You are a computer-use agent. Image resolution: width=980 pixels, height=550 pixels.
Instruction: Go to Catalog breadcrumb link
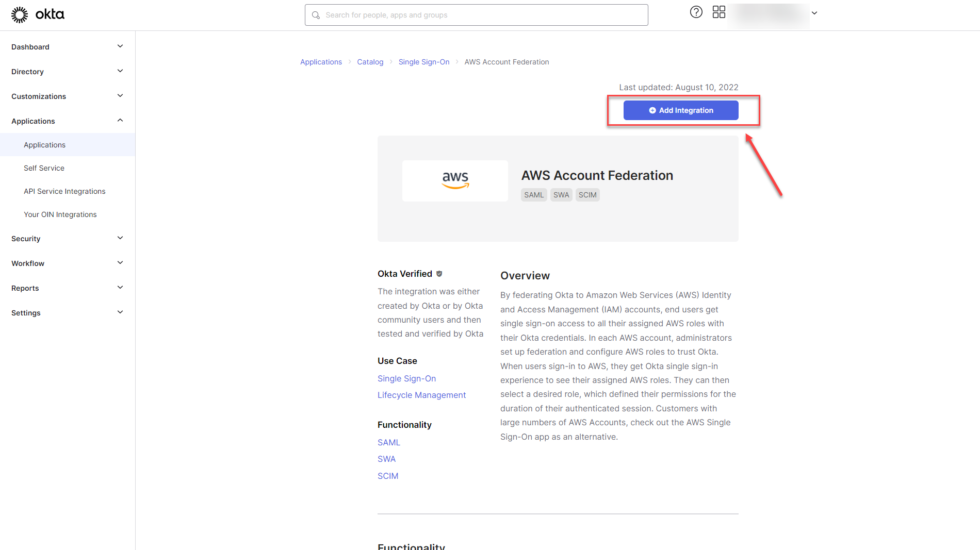click(x=370, y=62)
